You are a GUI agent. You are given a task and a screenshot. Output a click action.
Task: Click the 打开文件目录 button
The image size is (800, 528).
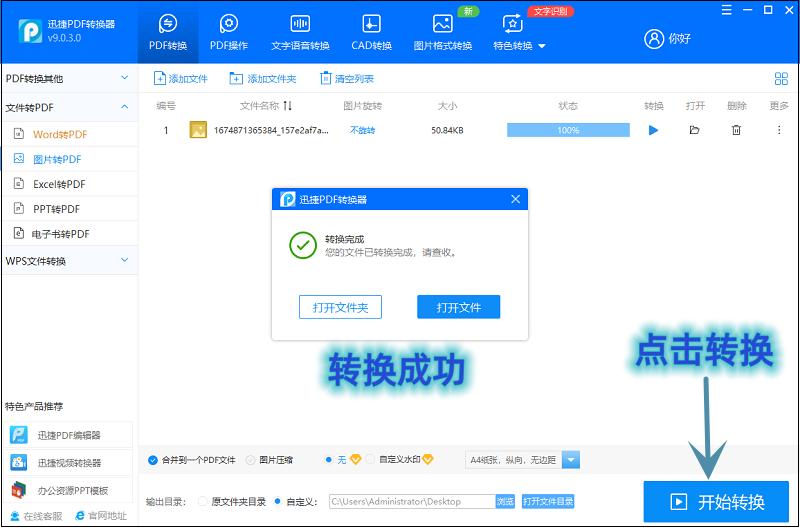point(548,501)
